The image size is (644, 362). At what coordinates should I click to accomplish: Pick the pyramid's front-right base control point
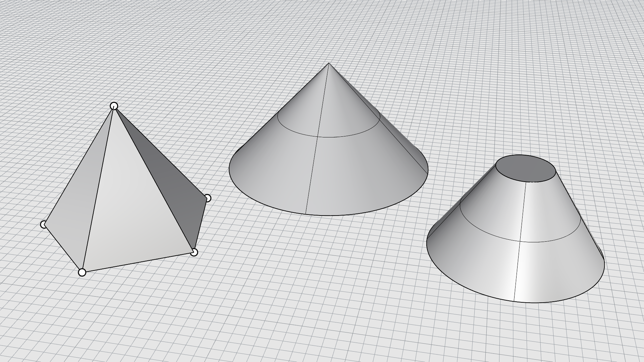pos(194,252)
